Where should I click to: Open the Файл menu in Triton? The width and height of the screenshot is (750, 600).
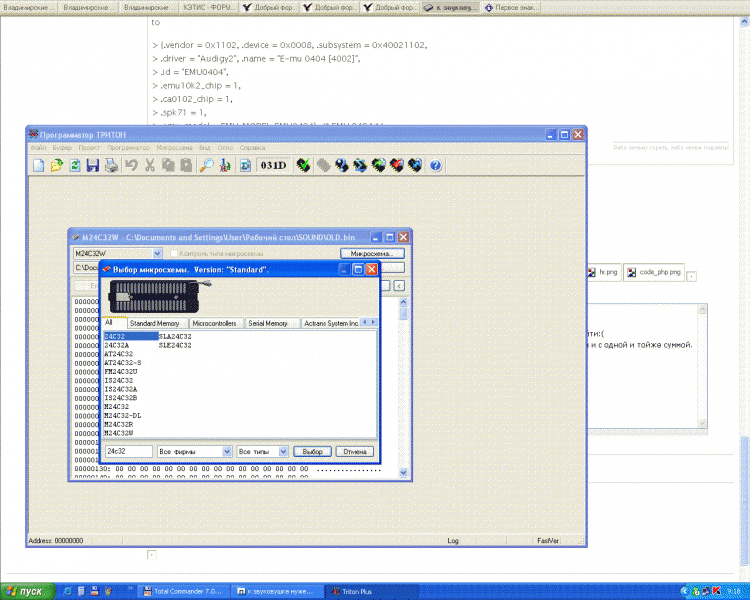click(38, 148)
